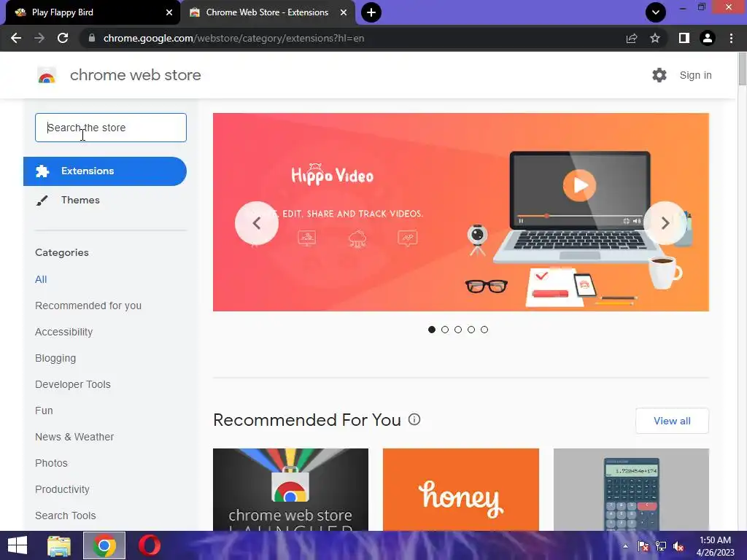Image resolution: width=747 pixels, height=560 pixels.
Task: Open Chrome Web Store Launcher extension card
Action: pyautogui.click(x=290, y=489)
